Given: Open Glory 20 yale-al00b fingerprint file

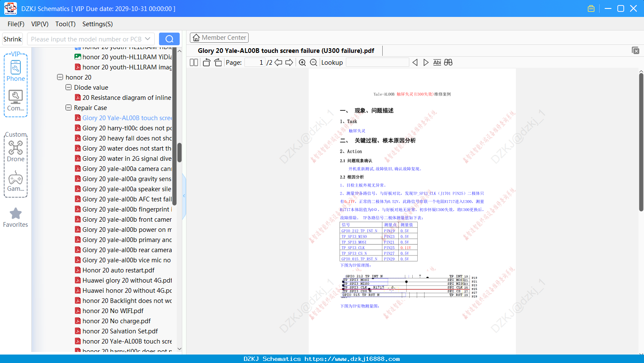Looking at the screenshot, I should [123, 209].
